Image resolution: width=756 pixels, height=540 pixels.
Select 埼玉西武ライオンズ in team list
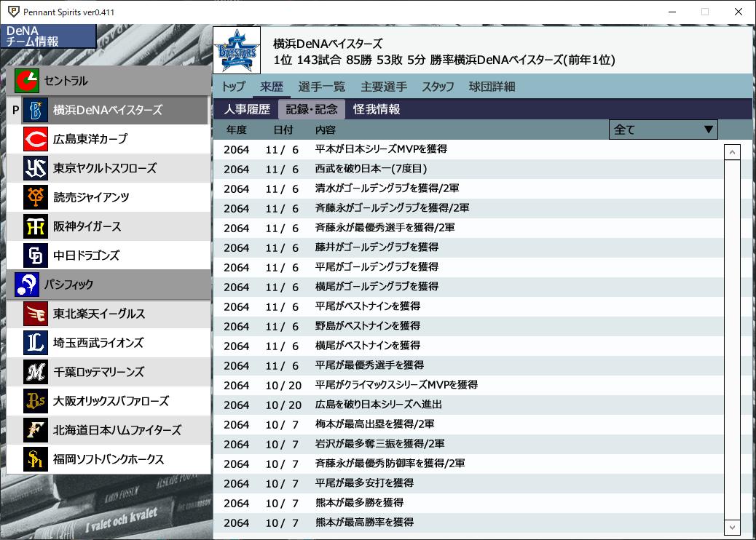click(x=109, y=343)
